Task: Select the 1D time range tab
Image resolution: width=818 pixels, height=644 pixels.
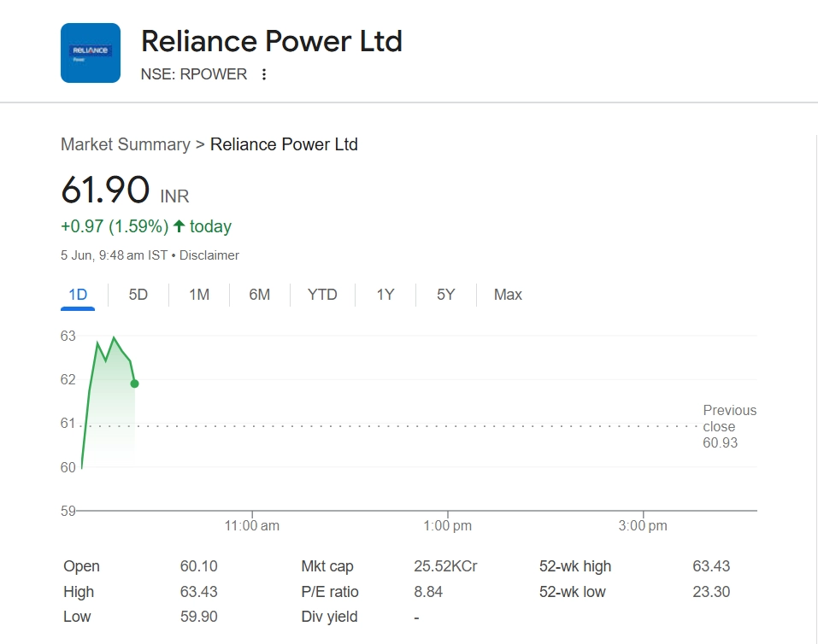Action: click(x=78, y=295)
